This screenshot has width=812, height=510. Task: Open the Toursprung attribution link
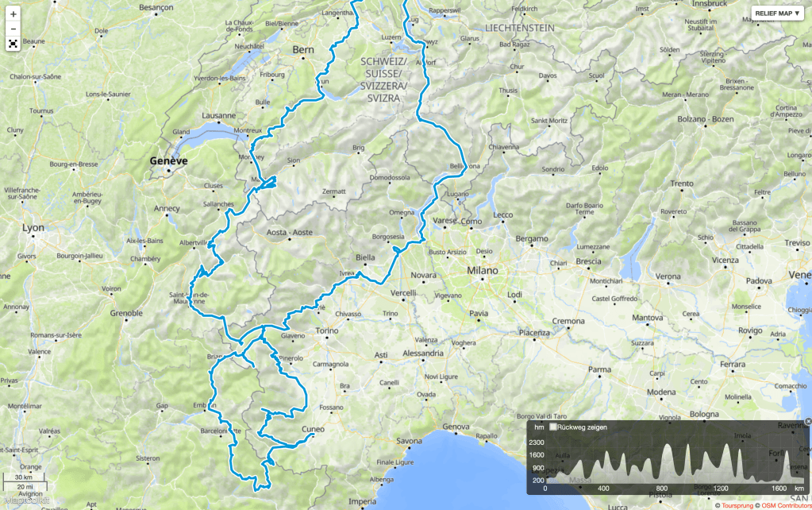737,505
